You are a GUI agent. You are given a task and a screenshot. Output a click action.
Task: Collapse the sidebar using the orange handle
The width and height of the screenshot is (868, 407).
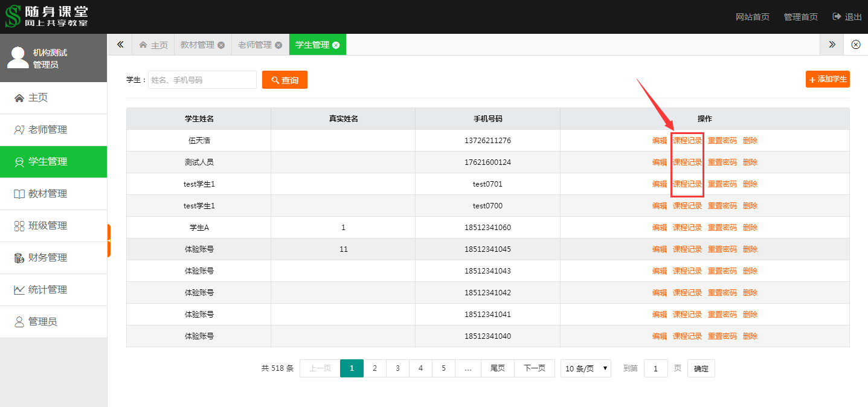pos(109,240)
